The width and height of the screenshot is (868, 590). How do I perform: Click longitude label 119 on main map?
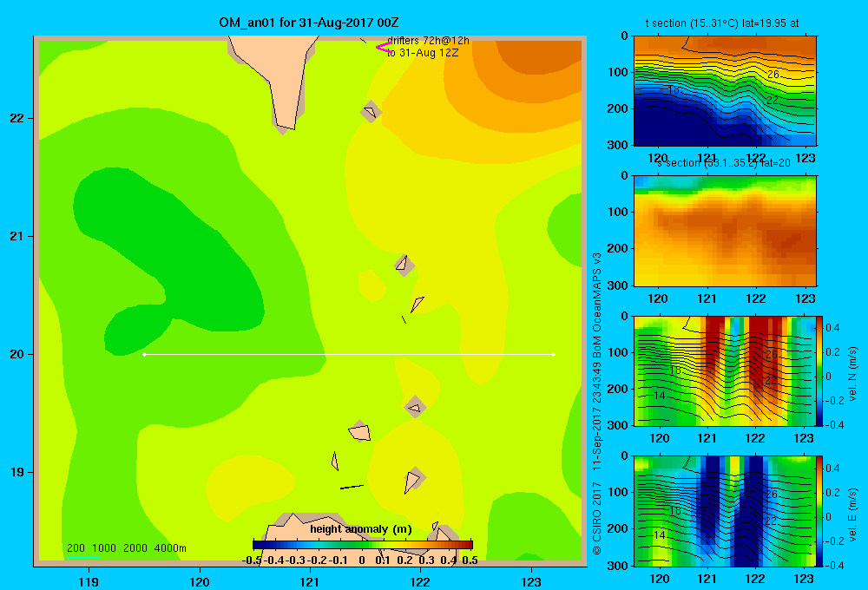coord(89,581)
